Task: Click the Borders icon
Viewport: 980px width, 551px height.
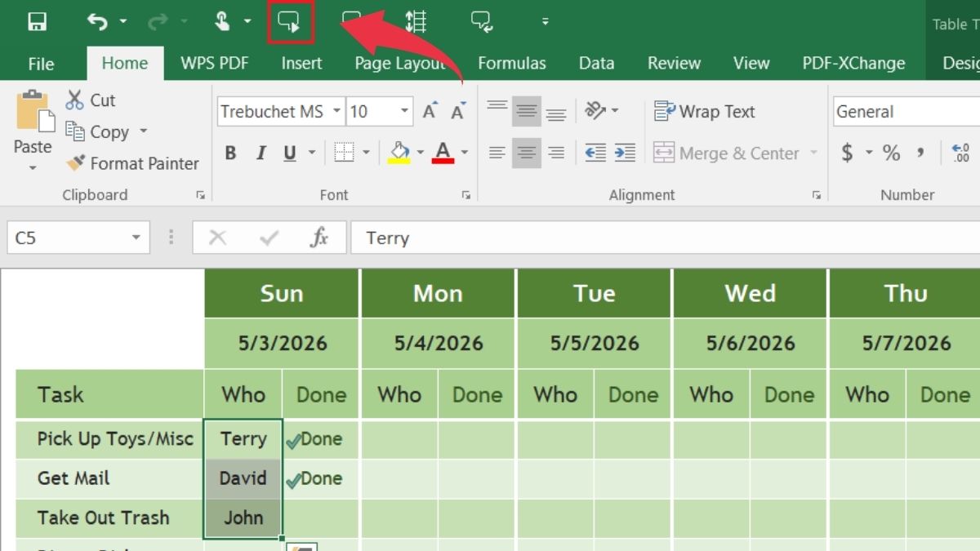Action: pyautogui.click(x=345, y=153)
